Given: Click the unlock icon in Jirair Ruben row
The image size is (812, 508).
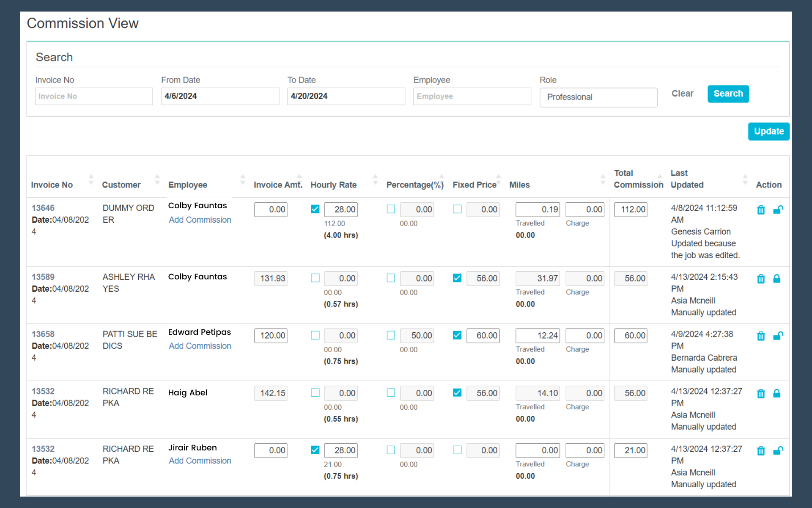Looking at the screenshot, I should pyautogui.click(x=778, y=450).
